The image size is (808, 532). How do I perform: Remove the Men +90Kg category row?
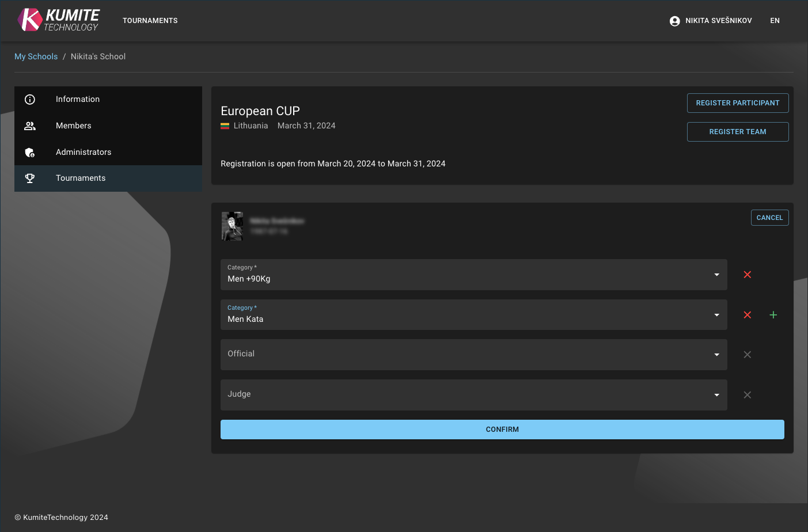747,275
